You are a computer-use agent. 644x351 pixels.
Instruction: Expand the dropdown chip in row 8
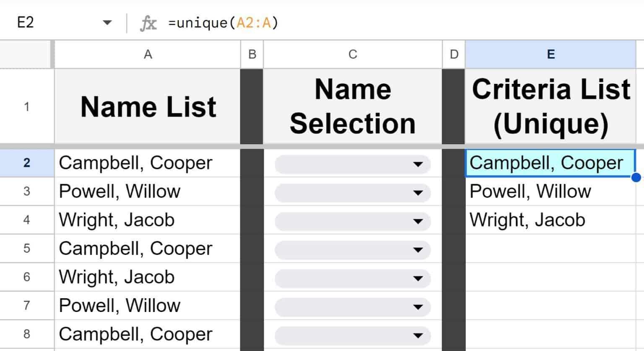tap(417, 335)
